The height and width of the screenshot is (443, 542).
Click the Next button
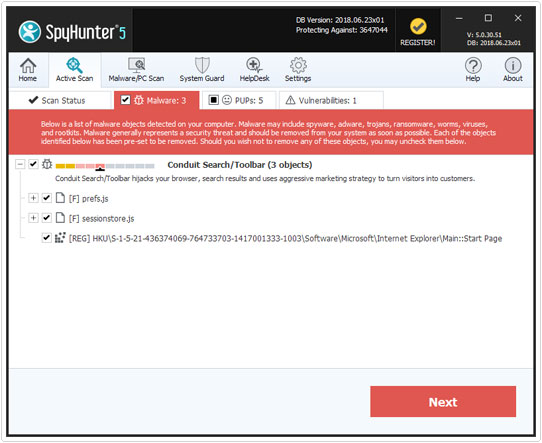click(x=443, y=402)
